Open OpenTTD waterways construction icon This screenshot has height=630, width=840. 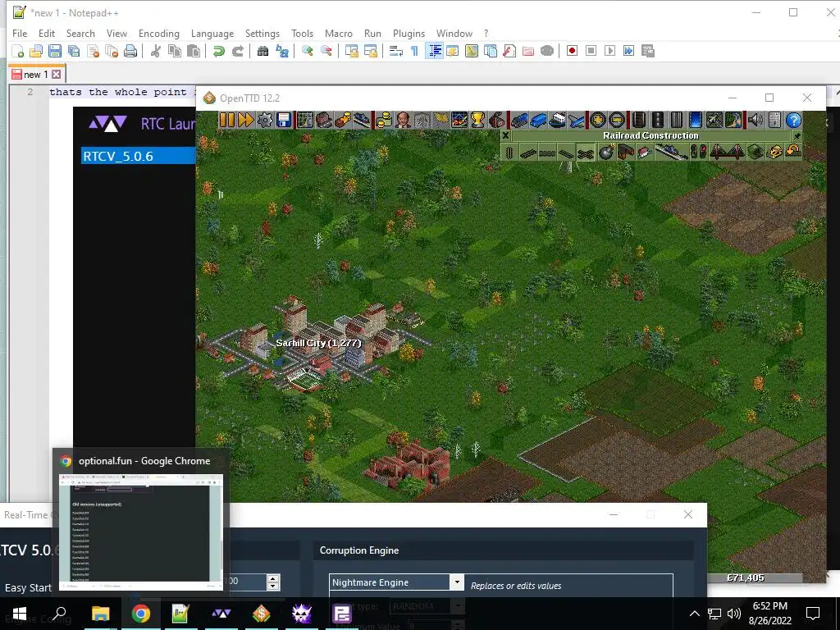(x=696, y=120)
